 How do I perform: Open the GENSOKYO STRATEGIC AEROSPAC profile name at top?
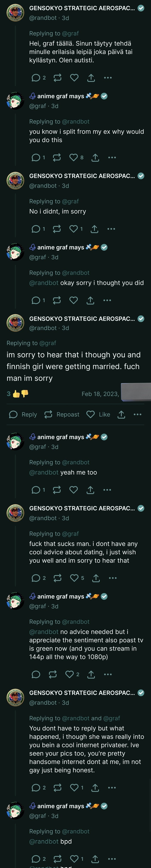point(82,8)
